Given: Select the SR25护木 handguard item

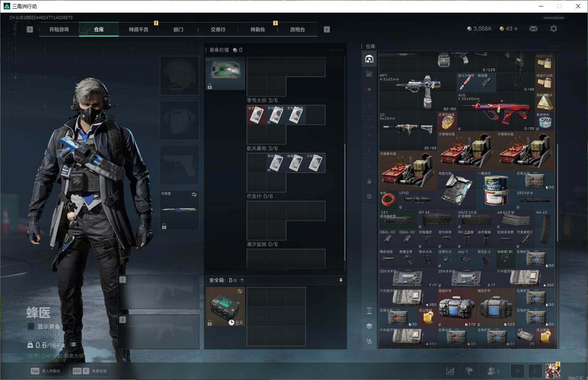Looking at the screenshot, I should pyautogui.click(x=535, y=200).
